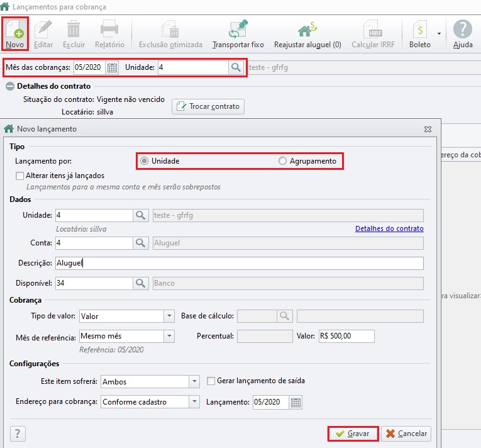Open Tipo de valor dropdown
The height and width of the screenshot is (448, 481).
click(x=169, y=316)
